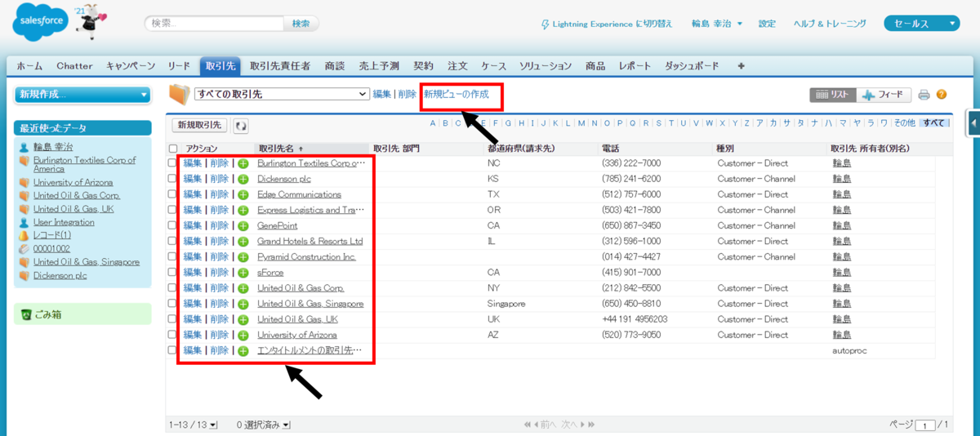Open the 0 選択済み dropdown
Image resolution: width=980 pixels, height=436 pixels.
click(x=264, y=425)
